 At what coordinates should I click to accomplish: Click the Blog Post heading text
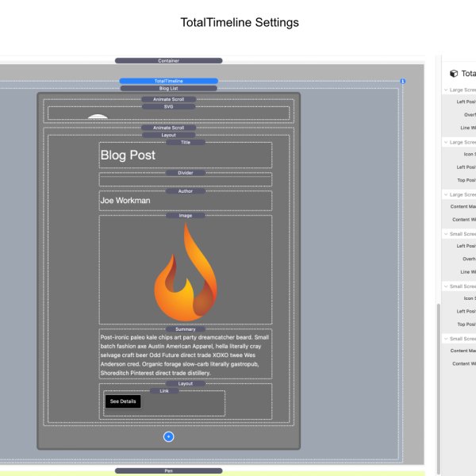pyautogui.click(x=128, y=155)
